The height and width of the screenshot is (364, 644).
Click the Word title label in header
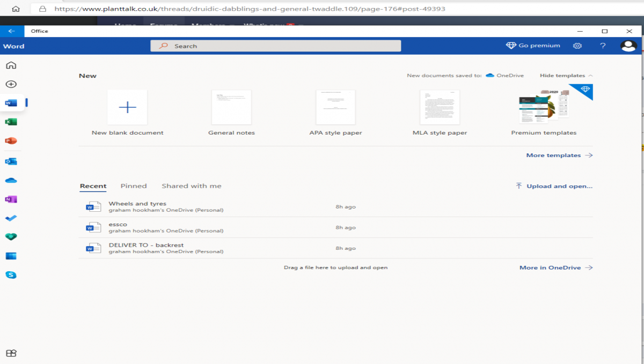[13, 46]
